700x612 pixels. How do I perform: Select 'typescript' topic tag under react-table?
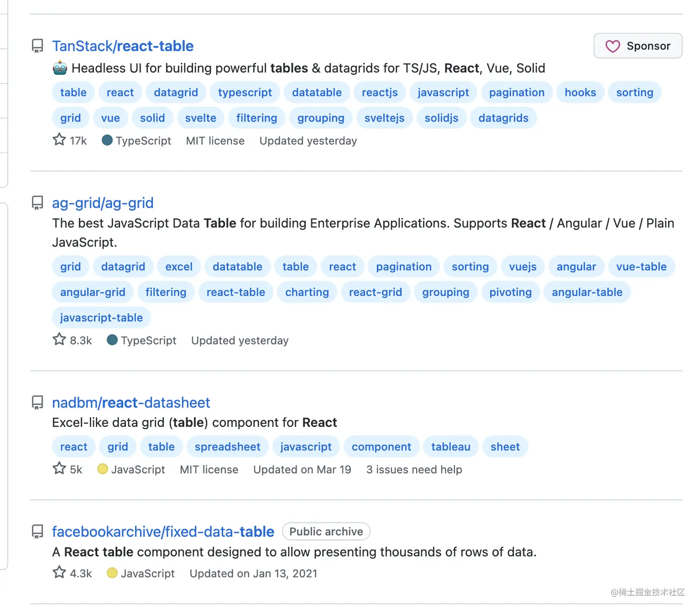[245, 93]
